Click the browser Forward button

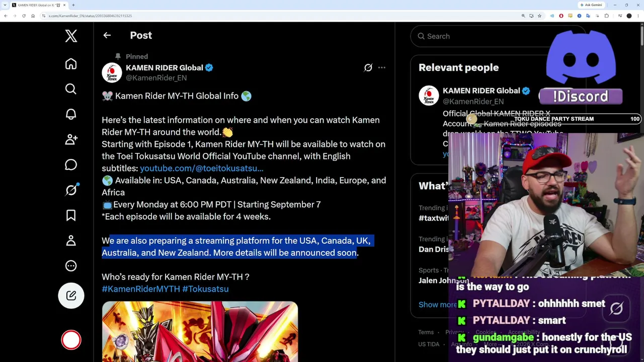click(x=15, y=16)
